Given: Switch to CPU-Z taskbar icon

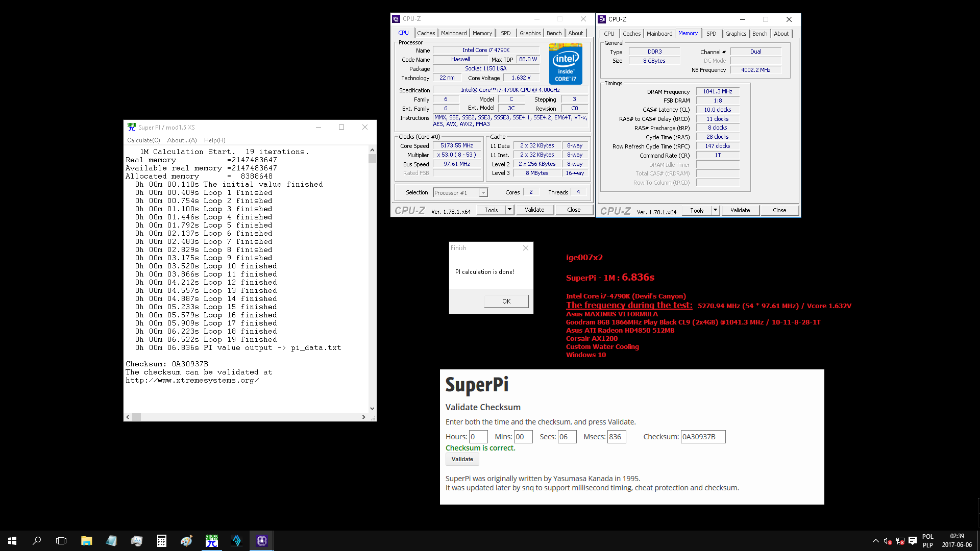Looking at the screenshot, I should pos(261,541).
